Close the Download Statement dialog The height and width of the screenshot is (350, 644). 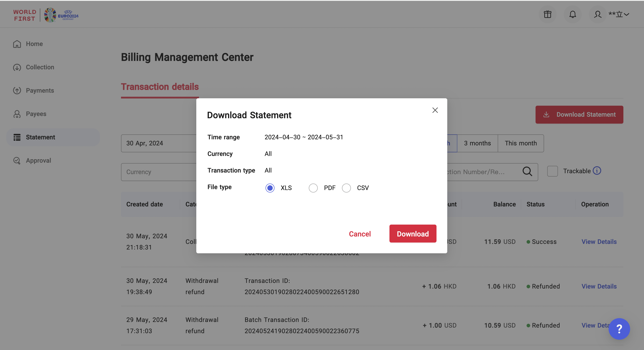point(435,110)
